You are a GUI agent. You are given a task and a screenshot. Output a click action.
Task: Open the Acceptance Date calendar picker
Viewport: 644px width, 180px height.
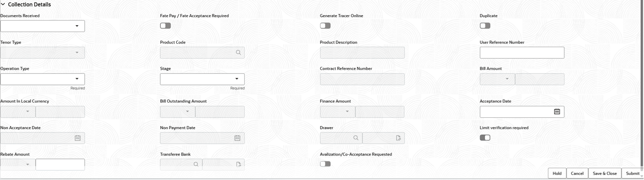[x=557, y=111]
